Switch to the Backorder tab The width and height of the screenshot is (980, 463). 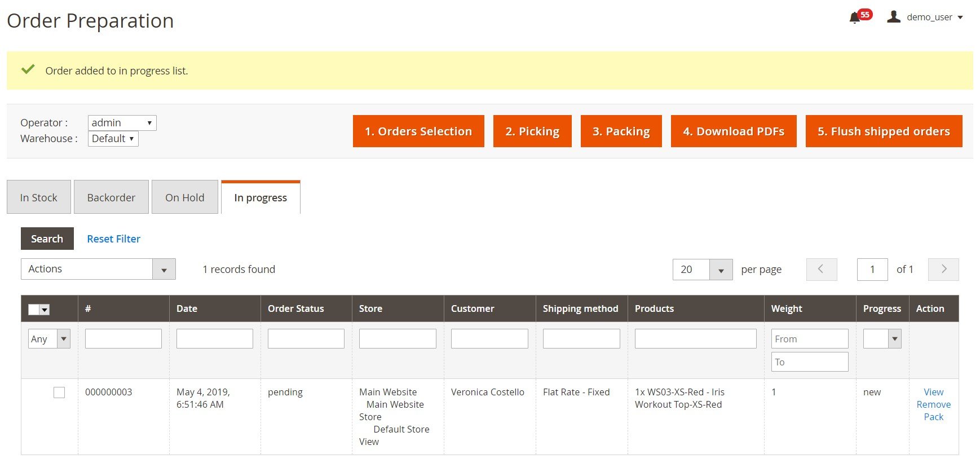[111, 197]
